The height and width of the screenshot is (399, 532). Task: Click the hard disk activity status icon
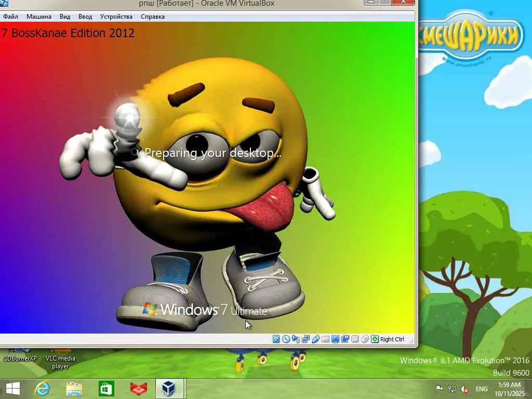point(276,339)
